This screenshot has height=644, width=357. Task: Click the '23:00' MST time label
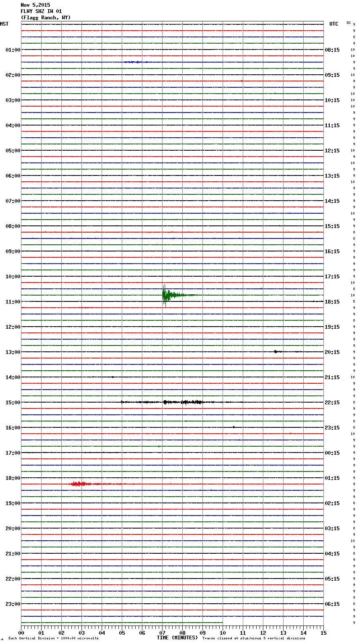pos(13,604)
